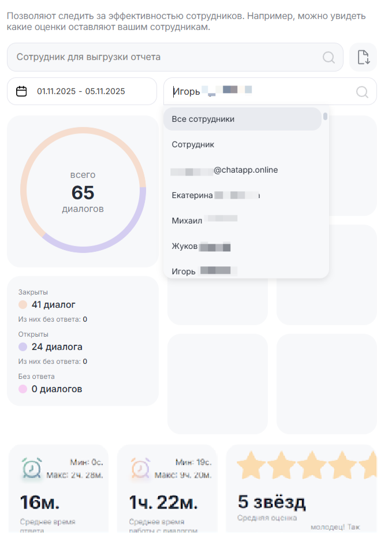The image size is (392, 547).
Task: Click the employee filter field with Игорь
Action: [x=260, y=91]
